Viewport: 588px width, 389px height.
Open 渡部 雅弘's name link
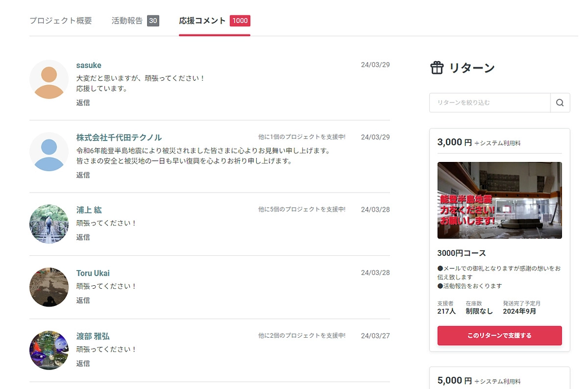[93, 335]
